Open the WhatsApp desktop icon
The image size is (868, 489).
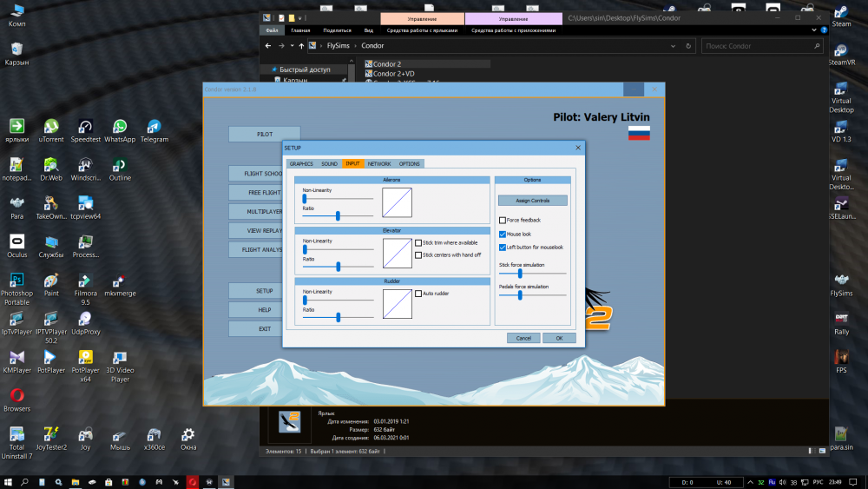pyautogui.click(x=120, y=130)
